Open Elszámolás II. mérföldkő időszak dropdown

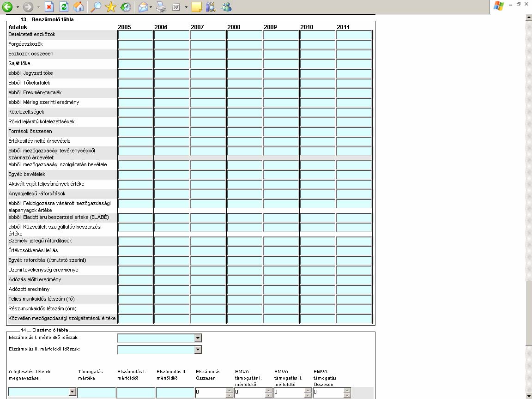198,350
